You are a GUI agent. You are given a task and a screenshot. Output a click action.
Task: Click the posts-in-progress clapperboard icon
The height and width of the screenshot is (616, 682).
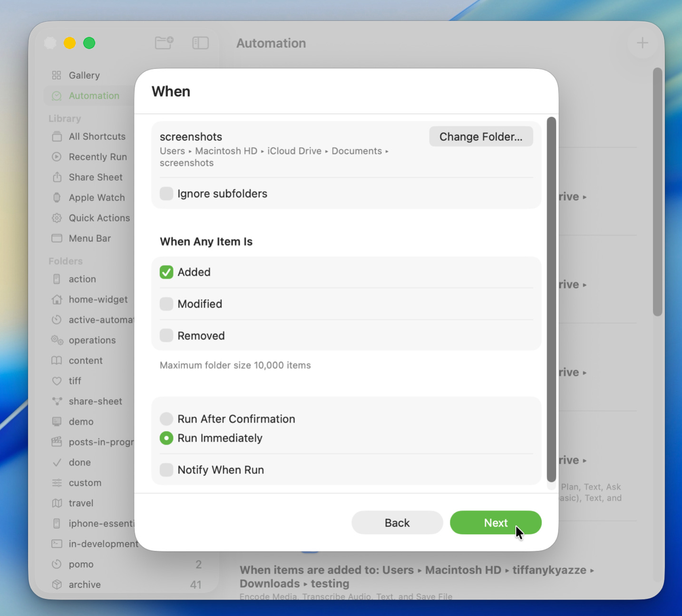[x=57, y=442]
